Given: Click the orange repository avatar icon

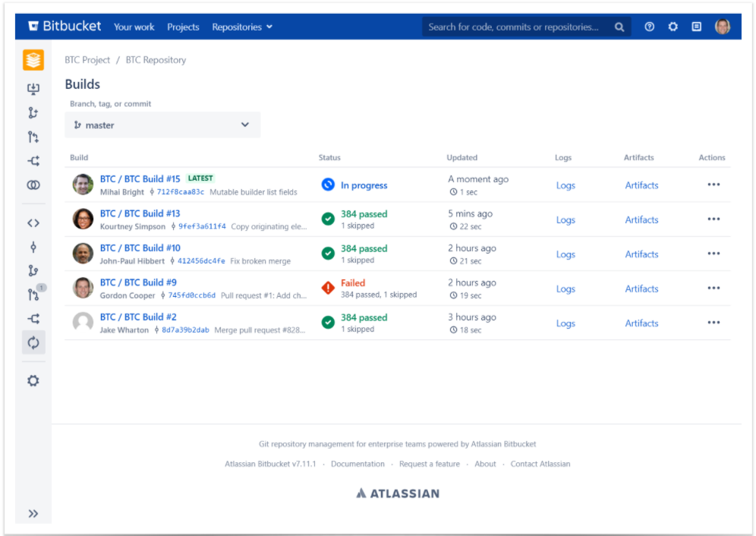Looking at the screenshot, I should coord(33,60).
